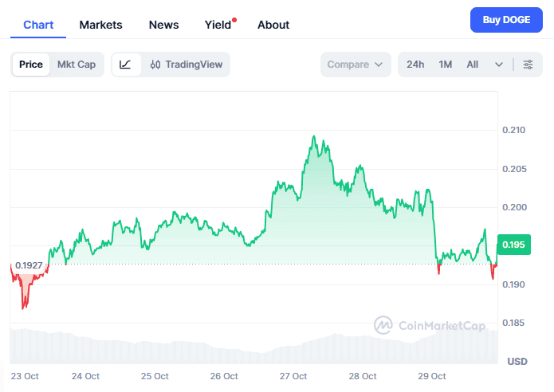This screenshot has width=554, height=392.
Task: Set time range to 24h
Action: [415, 65]
